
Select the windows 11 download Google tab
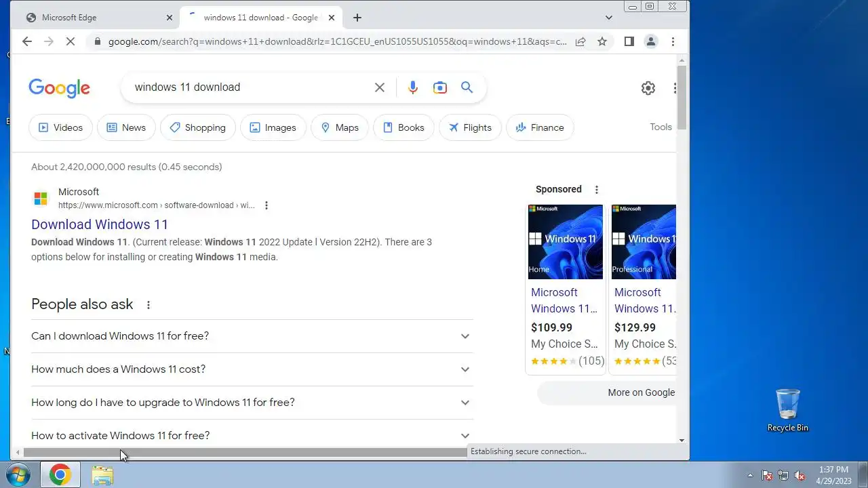(x=261, y=18)
